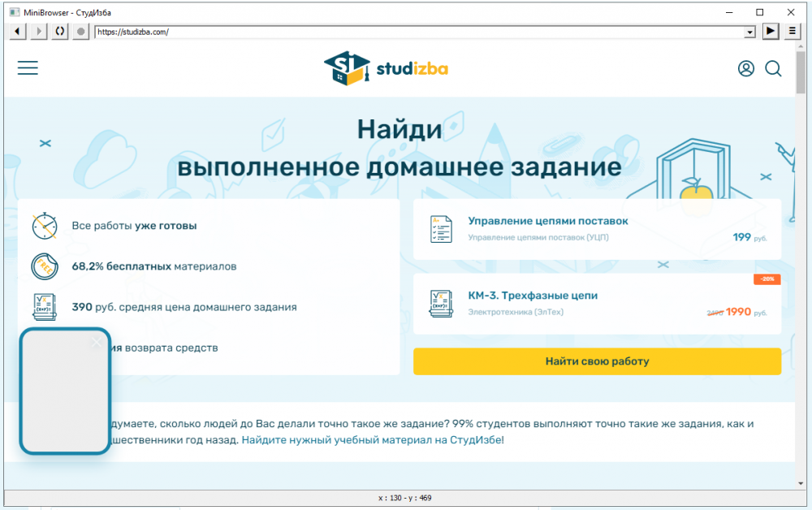Go forward with the forward arrow button
Viewport: 812px width, 510px height.
38,32
